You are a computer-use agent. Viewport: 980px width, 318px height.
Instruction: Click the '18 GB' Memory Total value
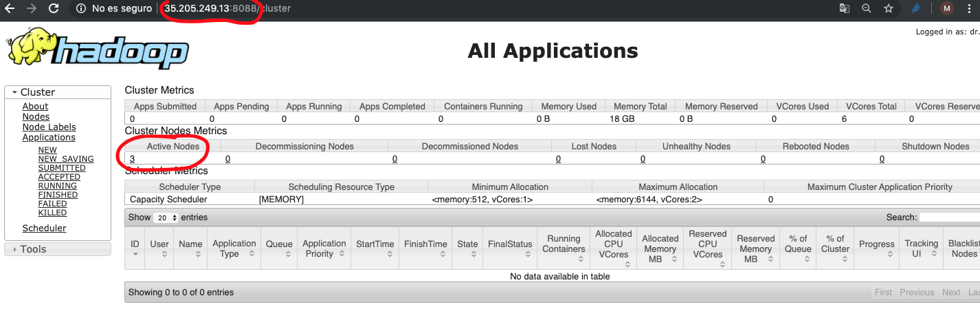click(x=623, y=119)
